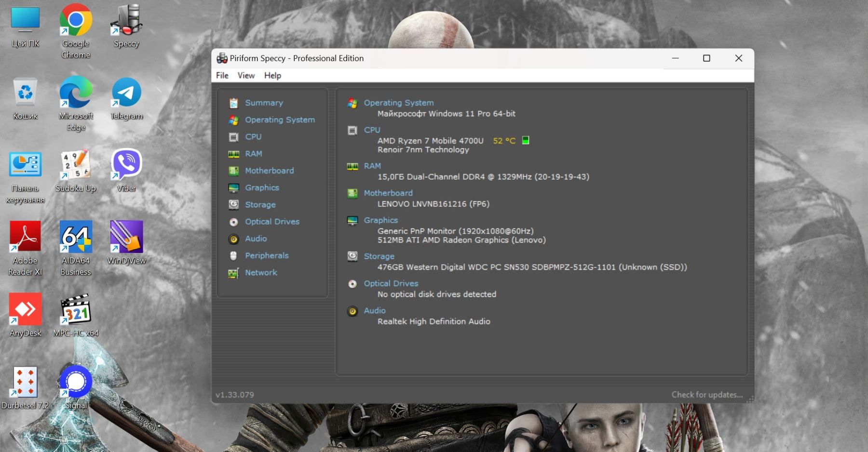Open Motherboard section from sidebar
This screenshot has width=868, height=452.
tap(269, 171)
